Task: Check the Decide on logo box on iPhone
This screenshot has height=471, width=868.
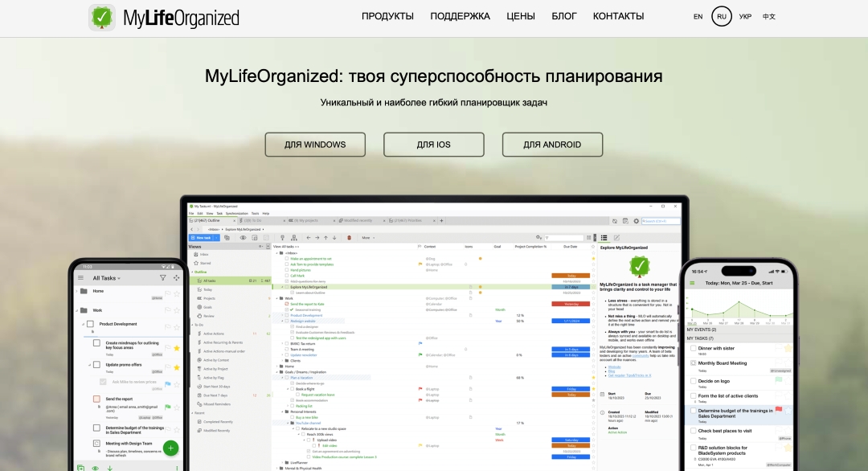Action: coord(693,381)
